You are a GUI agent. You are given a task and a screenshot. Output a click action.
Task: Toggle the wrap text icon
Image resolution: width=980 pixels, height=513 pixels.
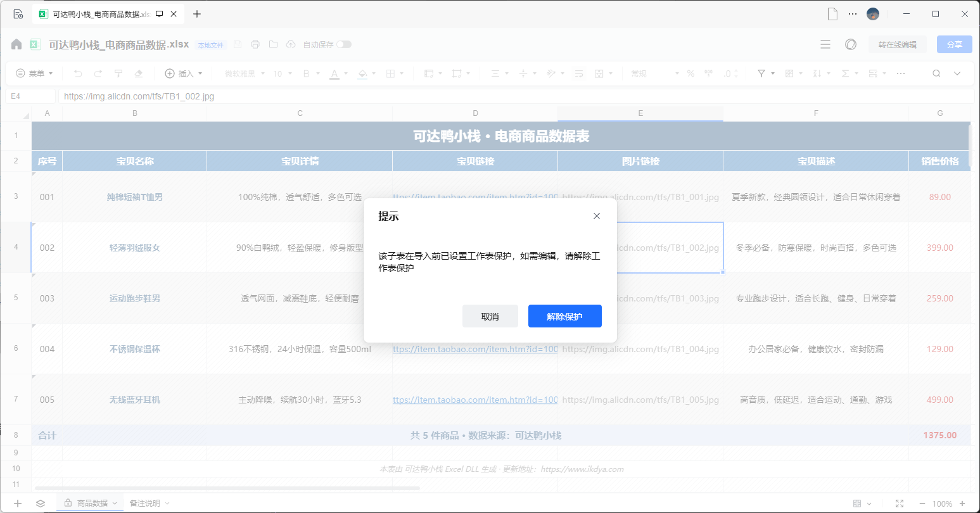pyautogui.click(x=579, y=73)
